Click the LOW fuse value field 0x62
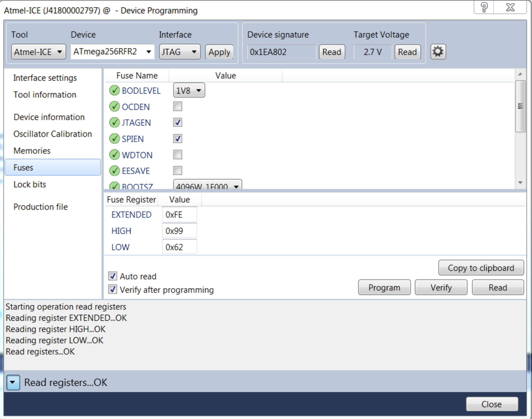This screenshot has height=419, width=532. tap(179, 247)
